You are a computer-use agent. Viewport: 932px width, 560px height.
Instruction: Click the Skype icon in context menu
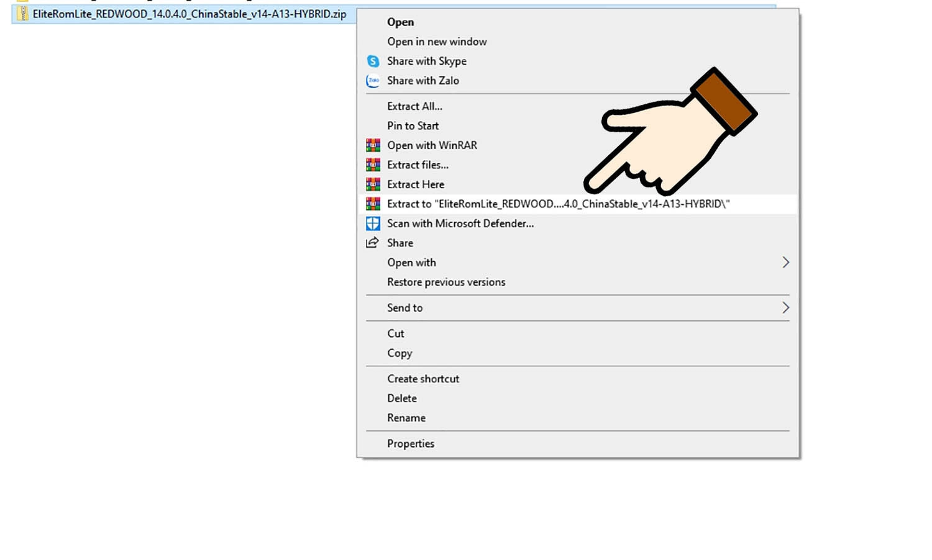(373, 61)
